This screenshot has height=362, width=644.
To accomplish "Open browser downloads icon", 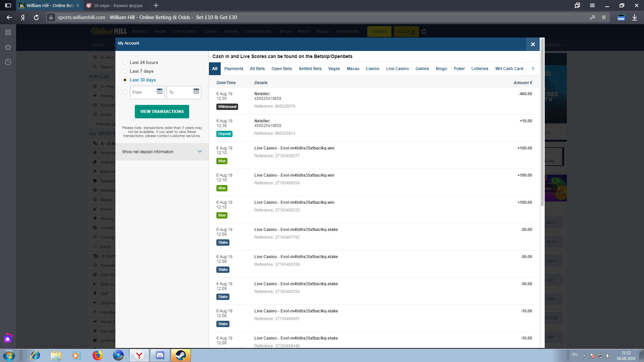I will click(x=635, y=17).
